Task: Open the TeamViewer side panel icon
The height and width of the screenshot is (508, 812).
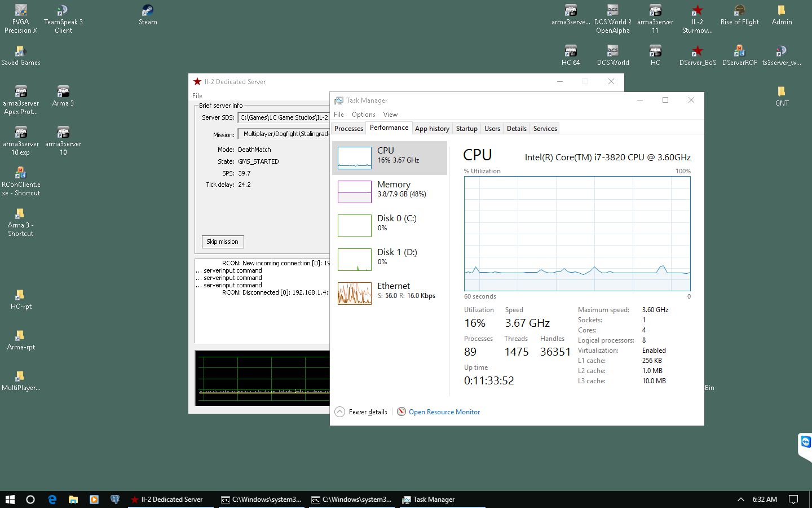Action: click(x=805, y=442)
